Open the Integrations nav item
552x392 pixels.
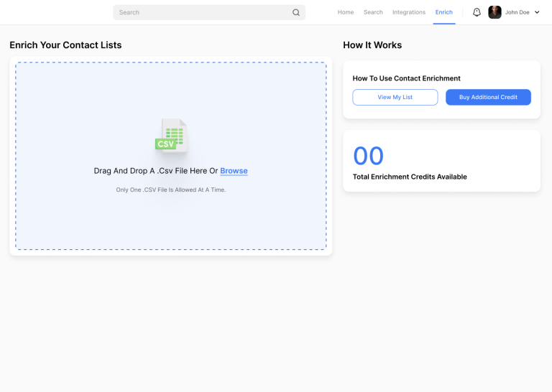[409, 12]
